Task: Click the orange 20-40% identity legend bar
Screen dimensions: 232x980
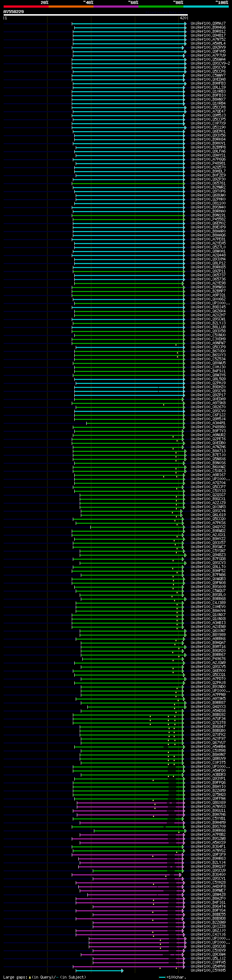Action: [71, 7]
